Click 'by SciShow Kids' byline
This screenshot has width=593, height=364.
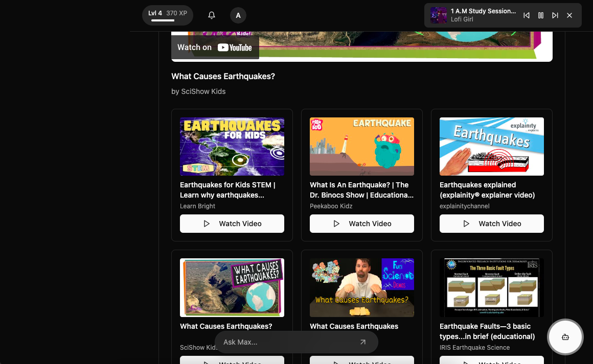click(198, 91)
